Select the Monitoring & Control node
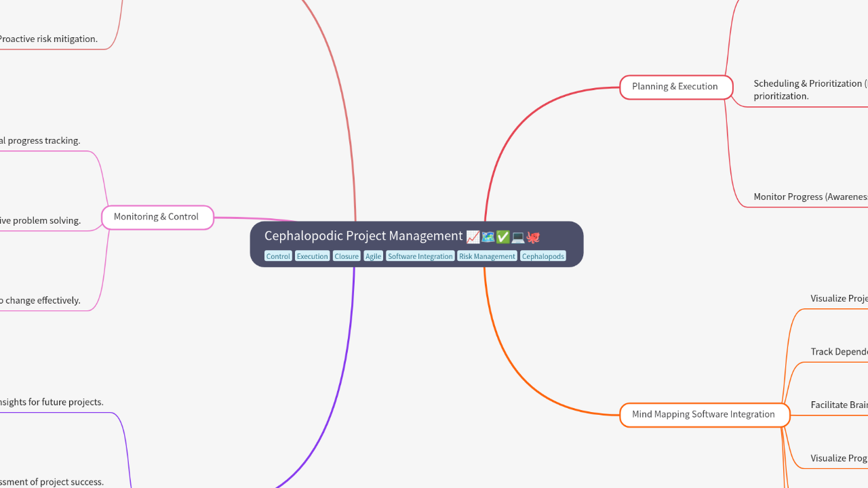 coord(157,217)
